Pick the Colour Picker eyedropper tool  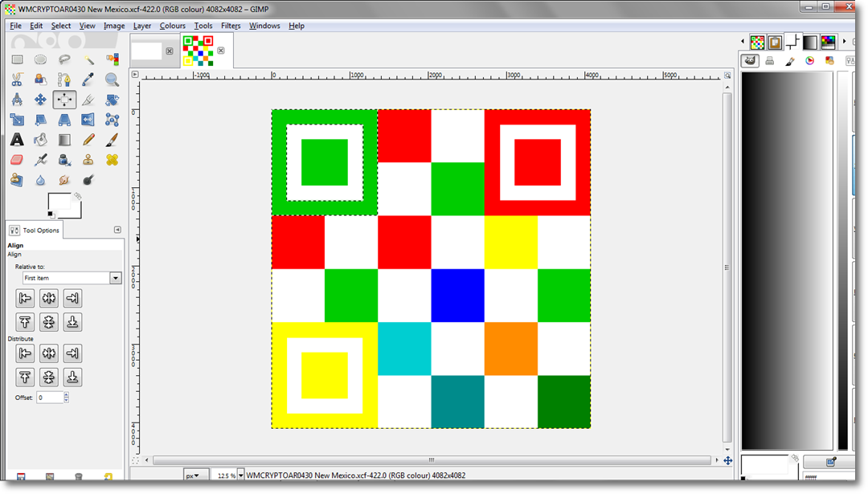point(88,80)
